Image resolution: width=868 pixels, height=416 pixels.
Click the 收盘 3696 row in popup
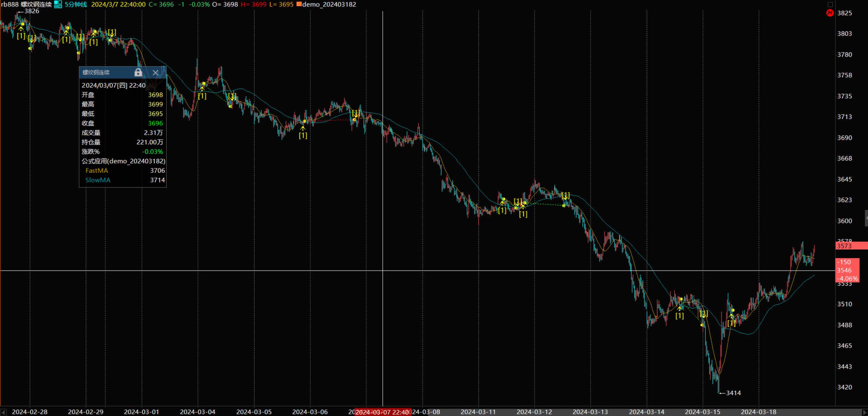coord(123,123)
